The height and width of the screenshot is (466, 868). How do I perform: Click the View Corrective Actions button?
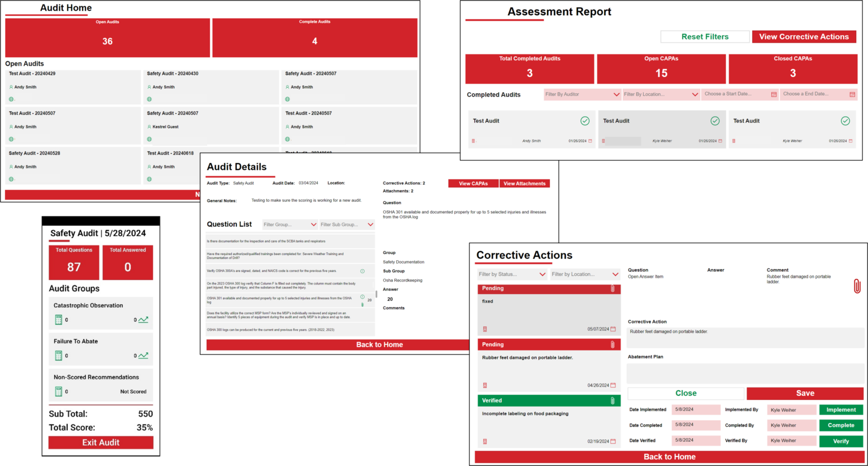click(x=804, y=36)
